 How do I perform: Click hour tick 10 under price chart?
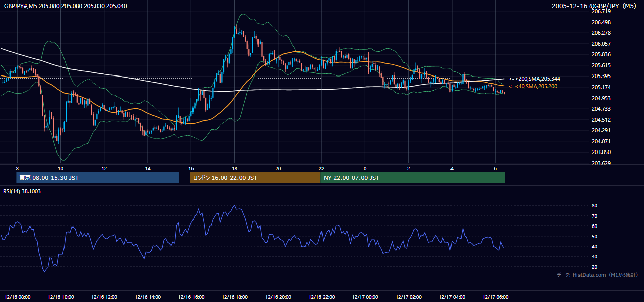click(x=60, y=168)
